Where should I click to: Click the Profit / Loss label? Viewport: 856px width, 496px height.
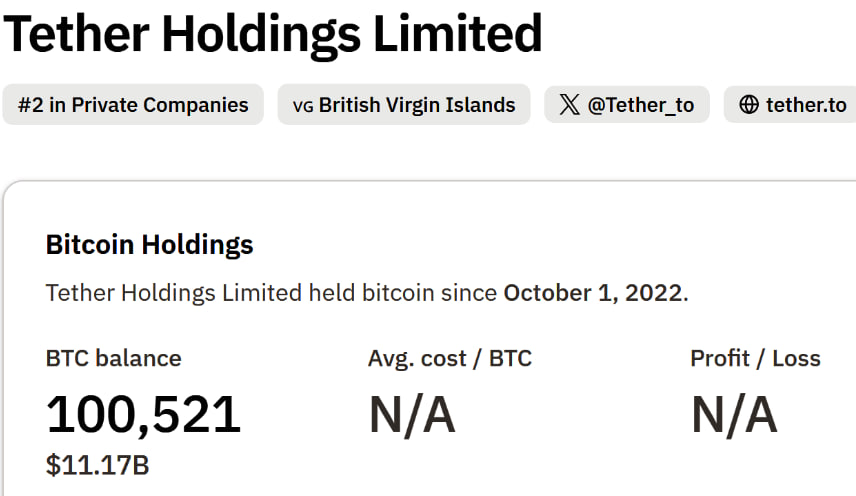tap(755, 358)
